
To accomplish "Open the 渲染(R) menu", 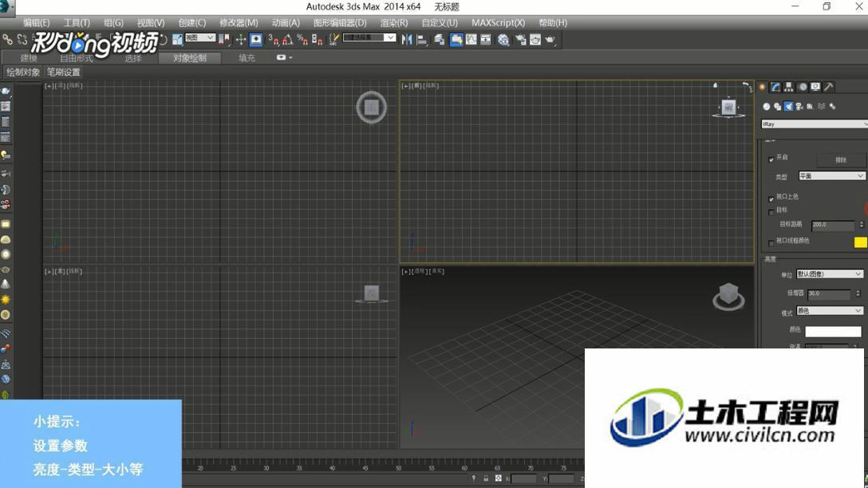I will coord(393,22).
